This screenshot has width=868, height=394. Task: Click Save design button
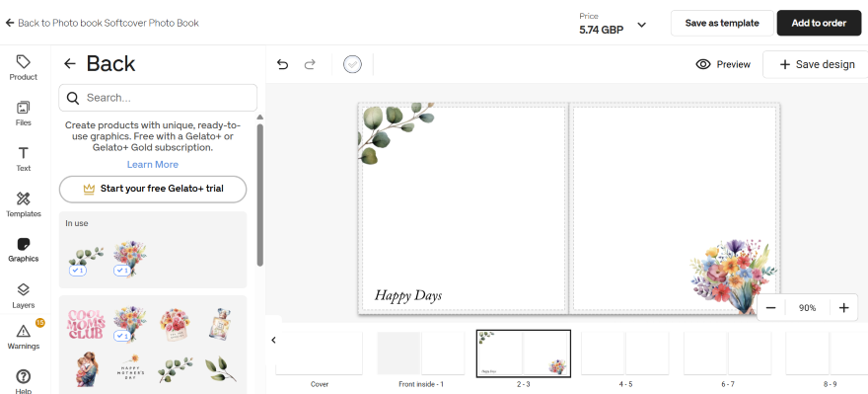click(816, 64)
